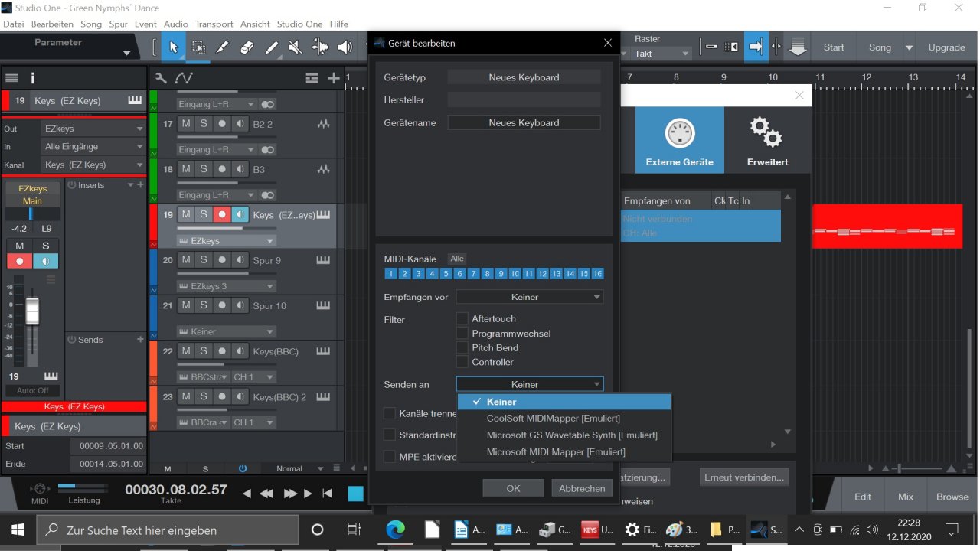Viewport: 980px width, 554px height.
Task: Open the In Alle Eingänge dropdown
Action: click(93, 146)
